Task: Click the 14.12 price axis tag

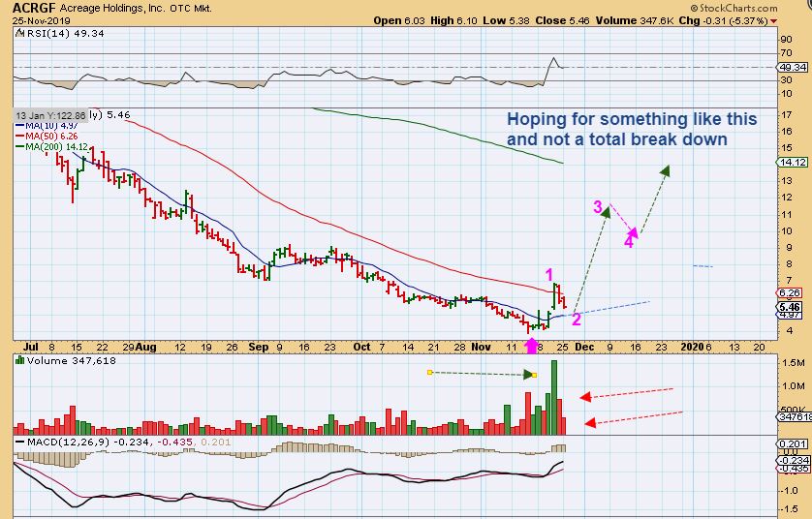Action: pyautogui.click(x=793, y=163)
